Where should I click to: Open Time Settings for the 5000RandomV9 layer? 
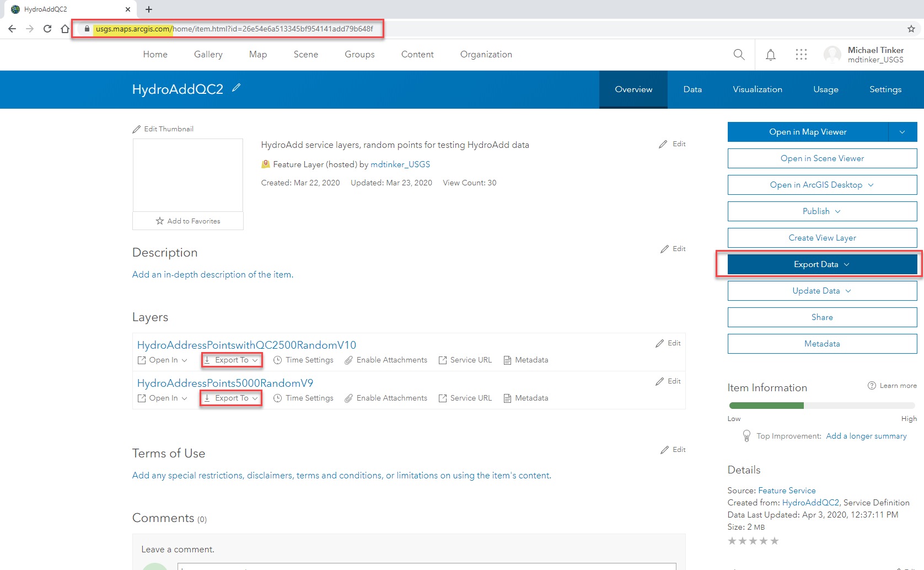pyautogui.click(x=304, y=398)
